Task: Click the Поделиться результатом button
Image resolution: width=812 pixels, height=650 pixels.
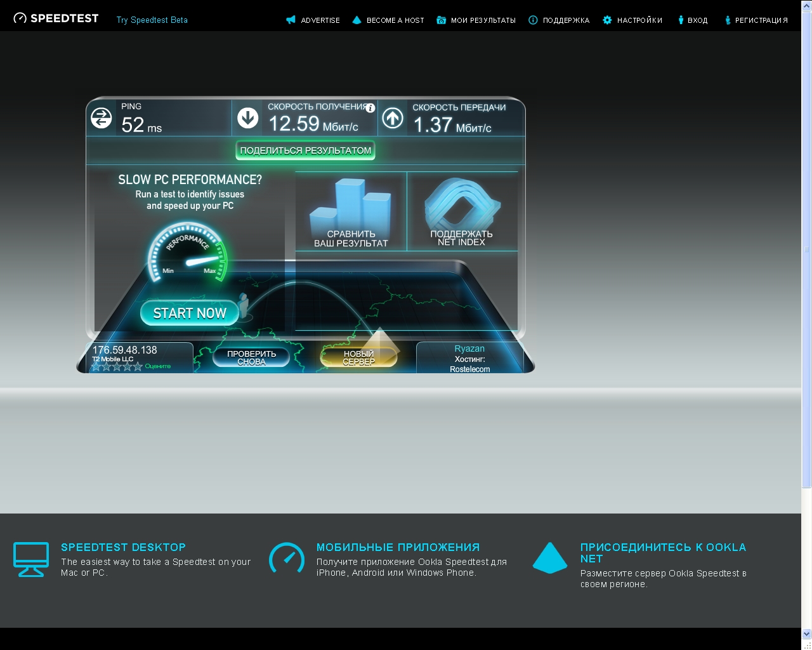Action: click(306, 150)
